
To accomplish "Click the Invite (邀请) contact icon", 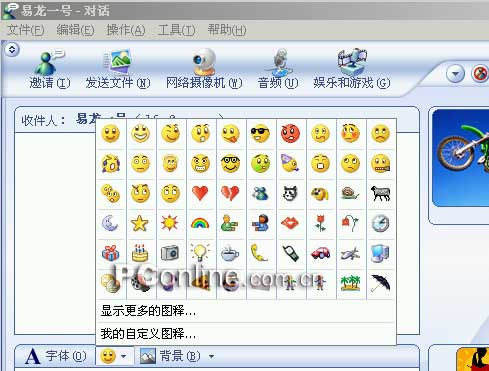I will point(49,62).
